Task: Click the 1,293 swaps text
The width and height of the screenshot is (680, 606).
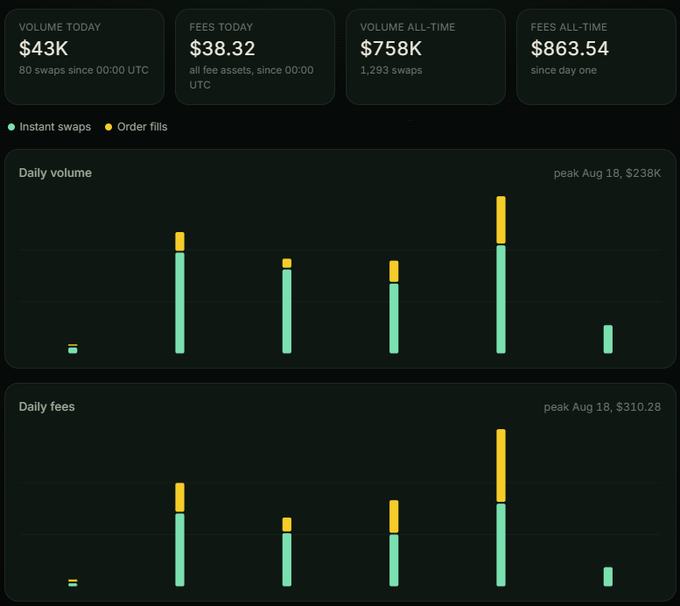Action: coord(391,70)
